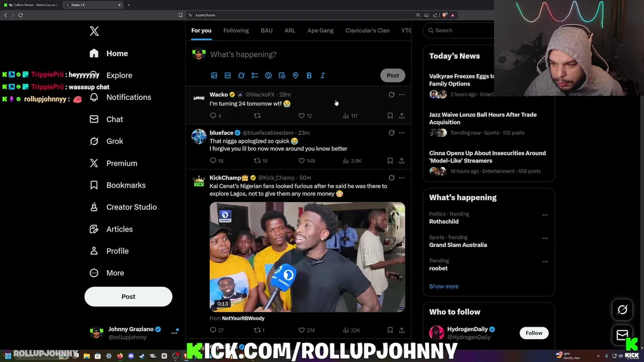Toggle italic formatting in composer
The width and height of the screenshot is (644, 362).
tap(323, 75)
